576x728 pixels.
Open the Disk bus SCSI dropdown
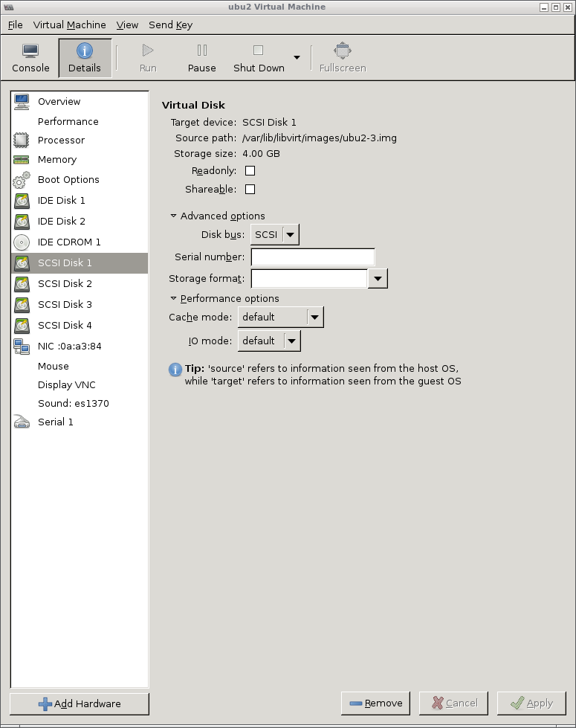click(274, 234)
